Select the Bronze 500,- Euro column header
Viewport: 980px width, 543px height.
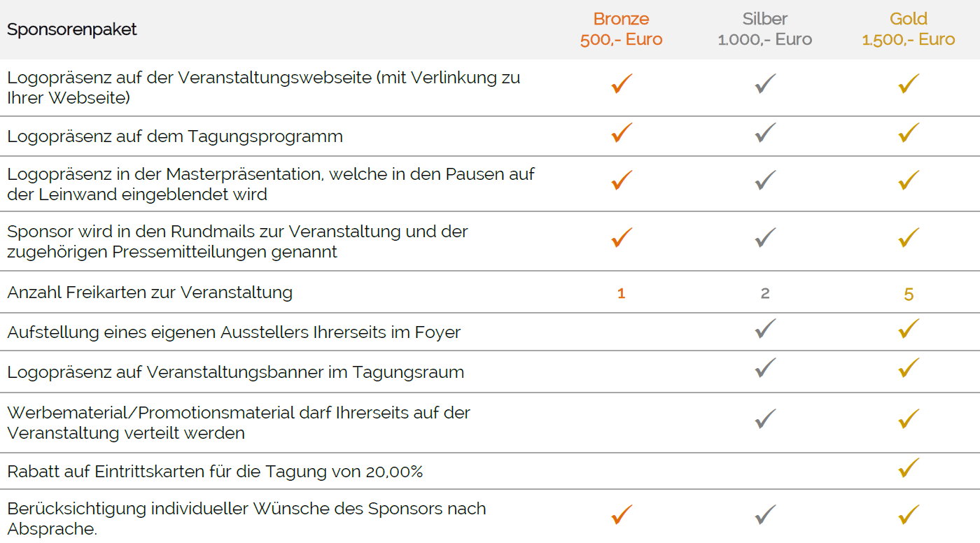click(622, 29)
